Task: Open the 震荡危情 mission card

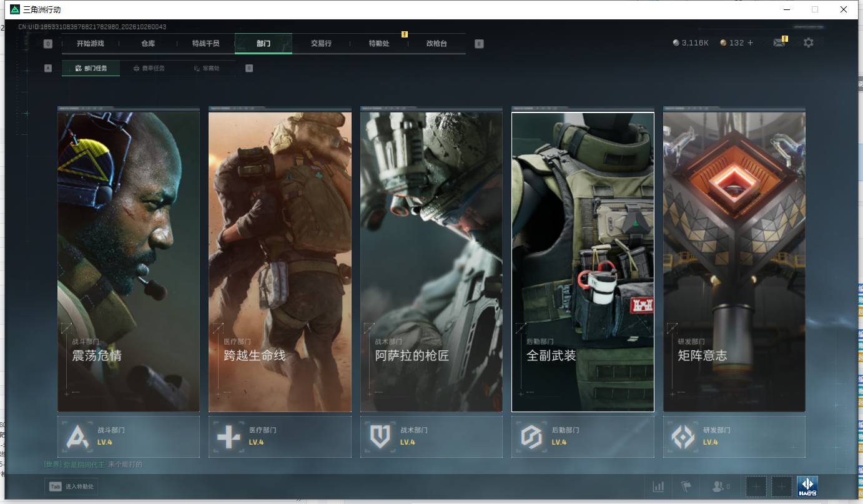Action: (129, 261)
